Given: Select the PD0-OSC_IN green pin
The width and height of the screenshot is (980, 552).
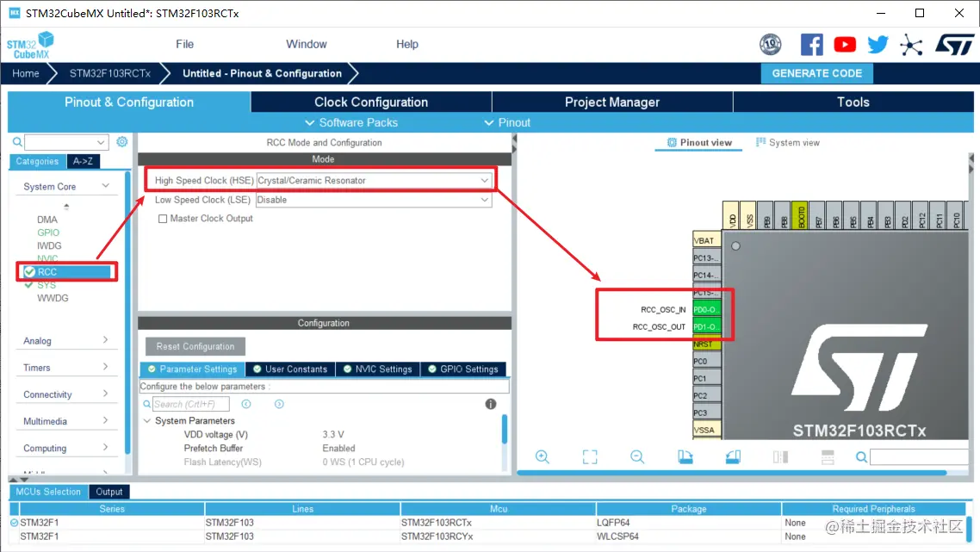Looking at the screenshot, I should pos(706,309).
